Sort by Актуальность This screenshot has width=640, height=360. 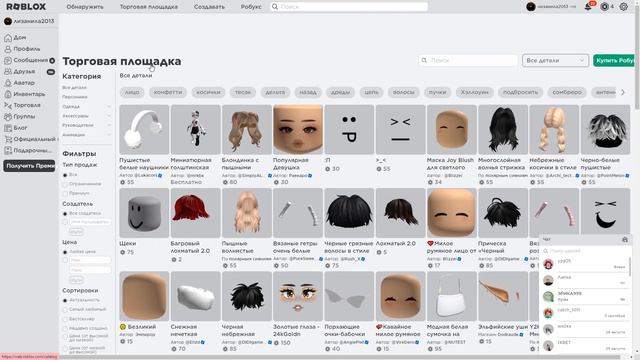coord(65,300)
